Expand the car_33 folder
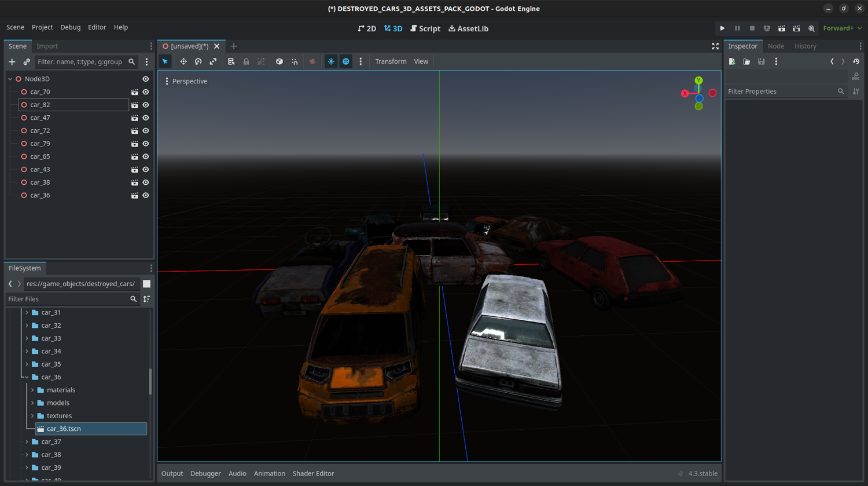 click(x=27, y=338)
